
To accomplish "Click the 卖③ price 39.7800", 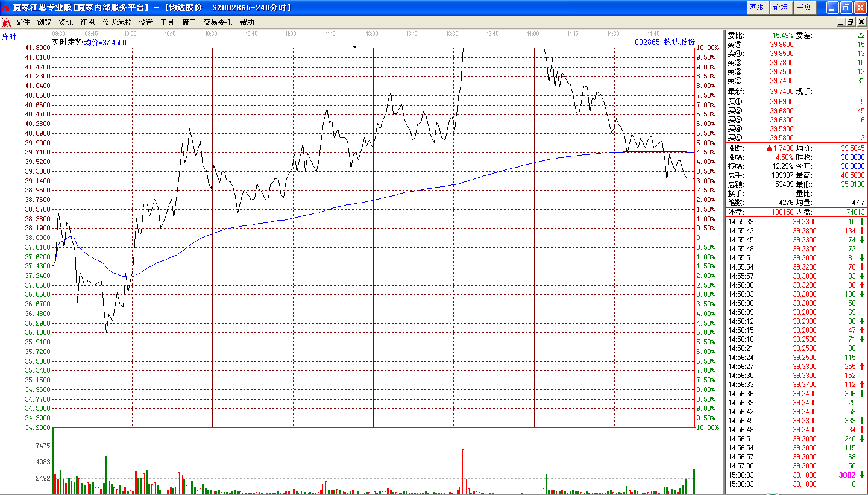I will 782,63.
